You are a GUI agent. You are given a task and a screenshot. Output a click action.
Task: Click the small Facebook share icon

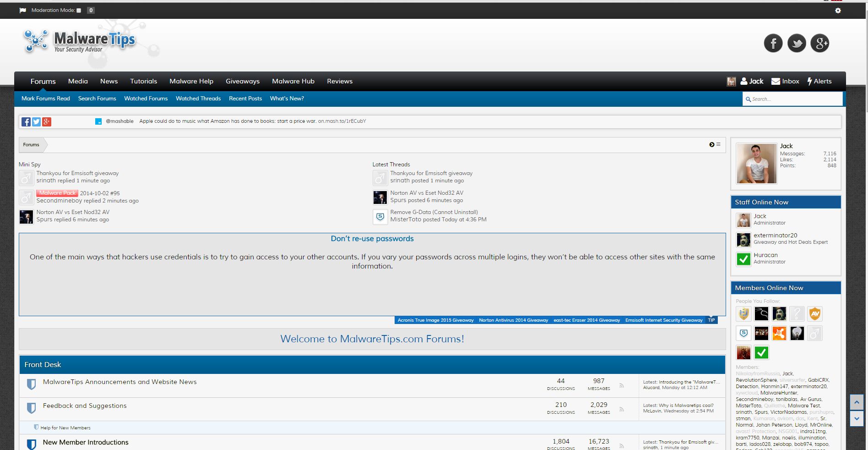pos(26,121)
